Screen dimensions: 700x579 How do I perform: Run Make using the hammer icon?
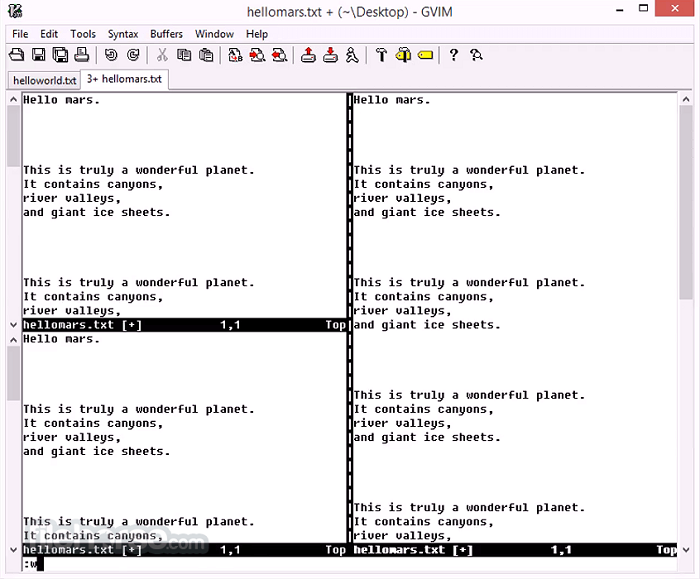click(x=381, y=55)
